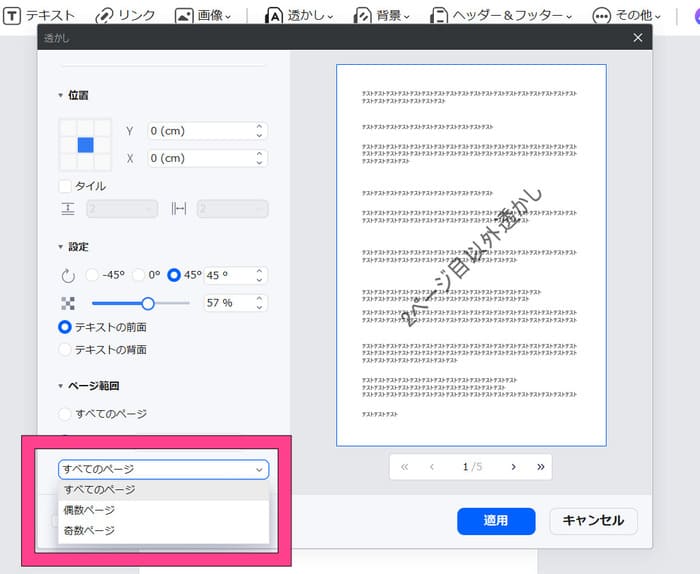Decrease X offset with down arrow
Viewport: 700px width, 574px height.
(x=259, y=162)
